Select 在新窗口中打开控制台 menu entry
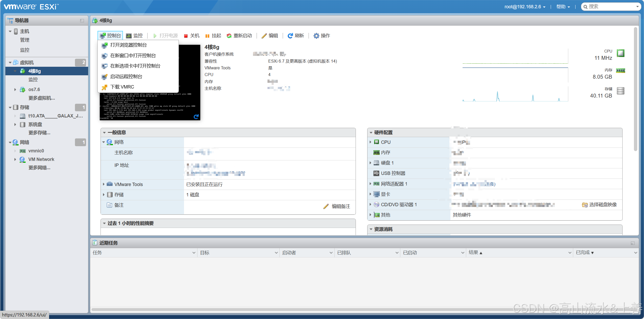 138,56
